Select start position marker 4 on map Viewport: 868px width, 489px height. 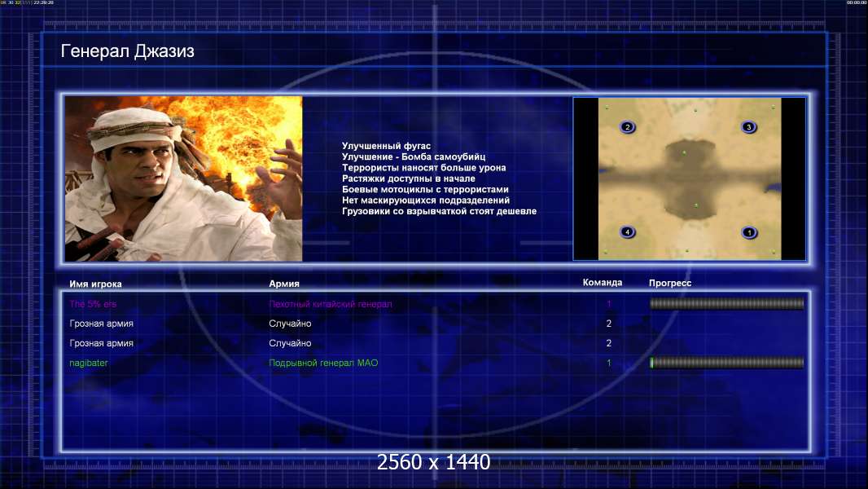(627, 232)
